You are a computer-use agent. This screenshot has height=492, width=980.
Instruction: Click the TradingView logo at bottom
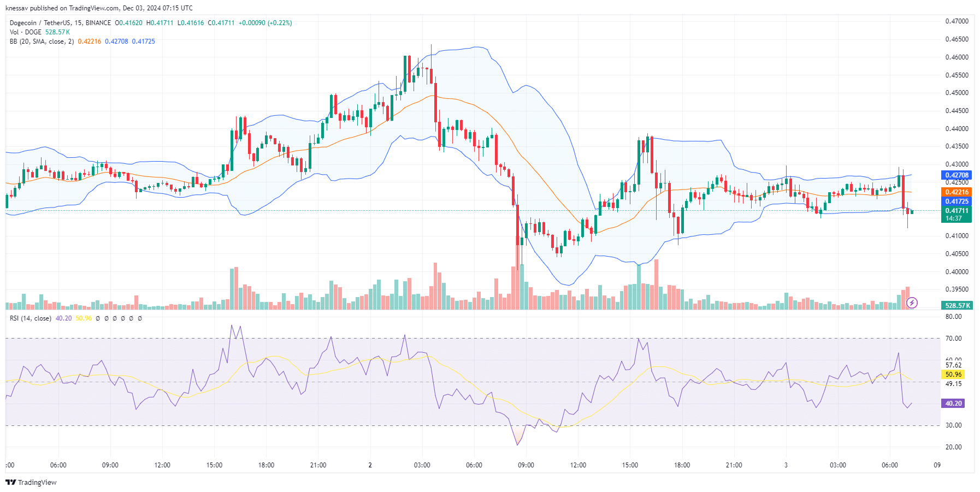pos(31,482)
